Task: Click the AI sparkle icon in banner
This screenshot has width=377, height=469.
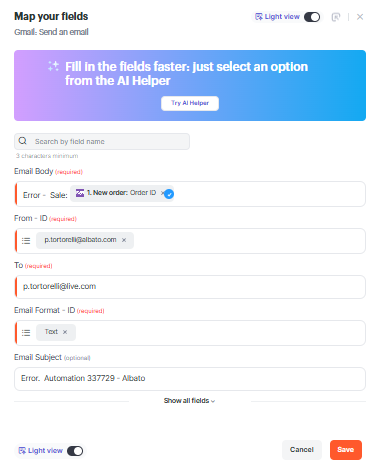Action: tap(53, 66)
